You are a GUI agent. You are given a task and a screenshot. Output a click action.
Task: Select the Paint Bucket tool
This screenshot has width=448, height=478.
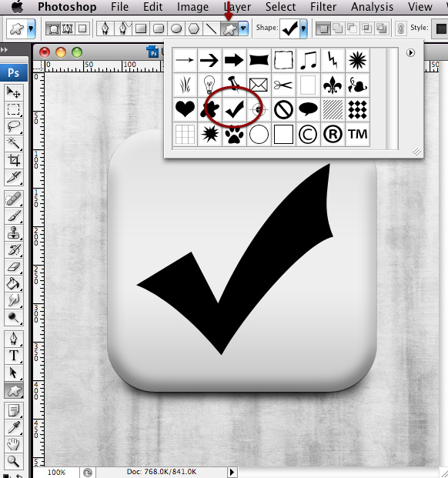[x=13, y=284]
